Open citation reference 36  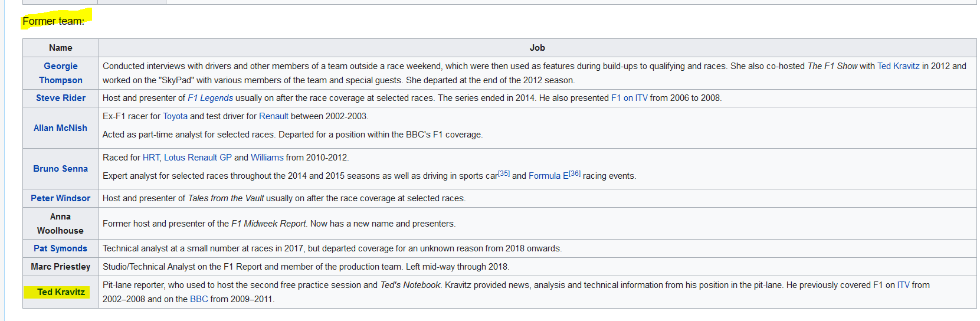(x=575, y=173)
